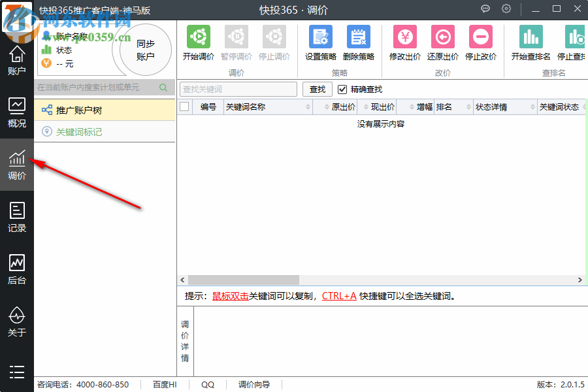Sort by 原出价 column
Screen dimensions: 588x392
point(335,107)
